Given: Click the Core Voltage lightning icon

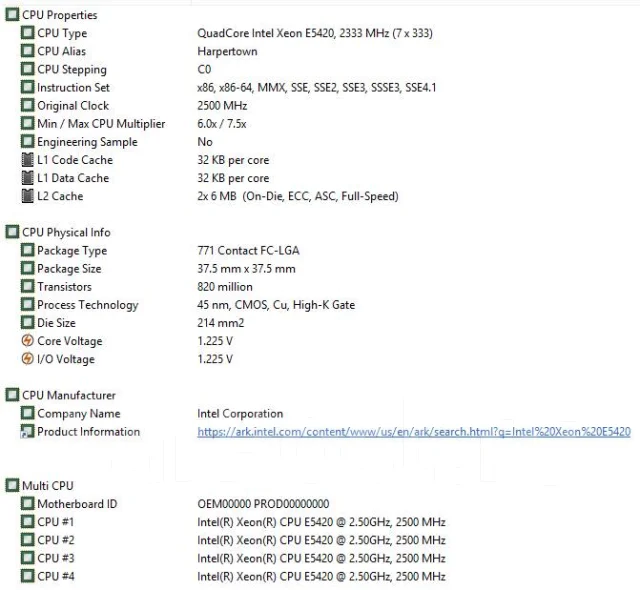Looking at the screenshot, I should click(x=27, y=341).
